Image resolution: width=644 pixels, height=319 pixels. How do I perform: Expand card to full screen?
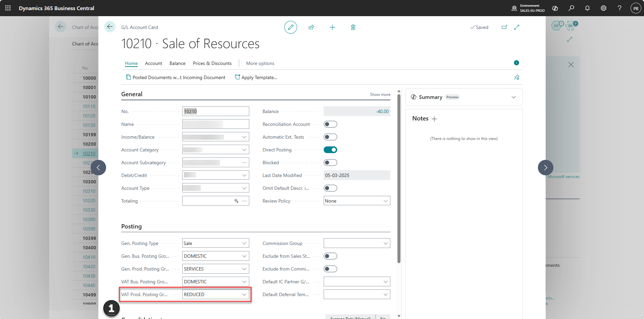pyautogui.click(x=517, y=27)
